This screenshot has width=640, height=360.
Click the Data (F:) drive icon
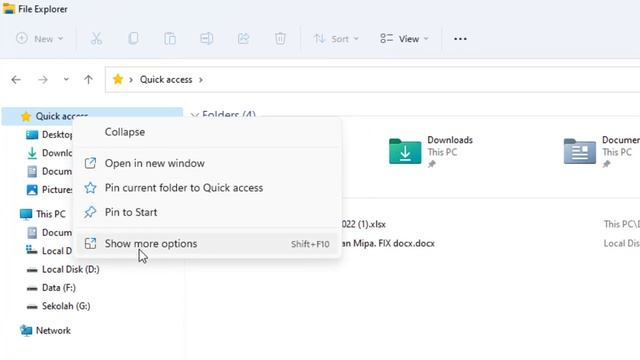32,288
